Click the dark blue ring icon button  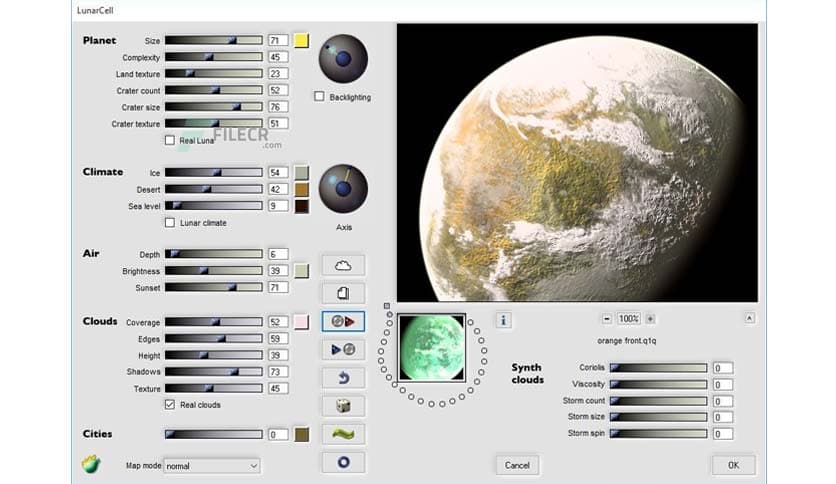[x=343, y=462]
